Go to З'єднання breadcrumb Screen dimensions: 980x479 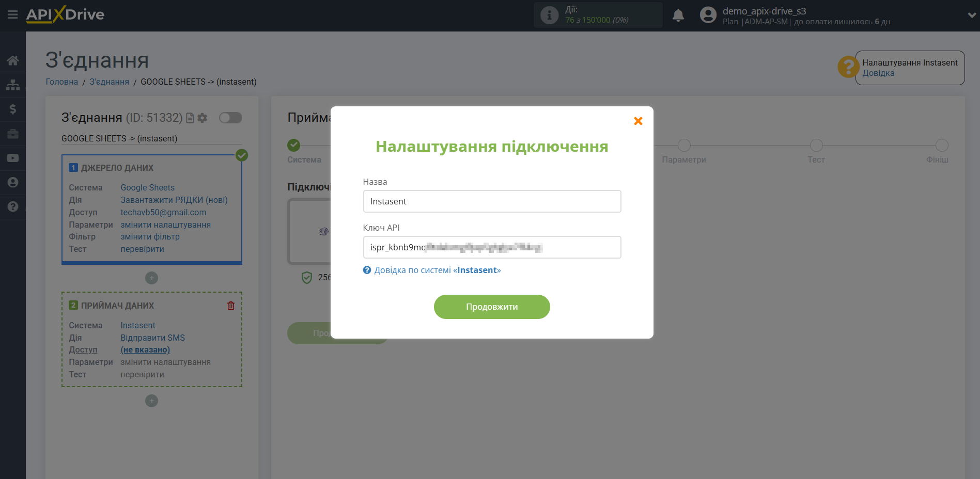coord(109,82)
